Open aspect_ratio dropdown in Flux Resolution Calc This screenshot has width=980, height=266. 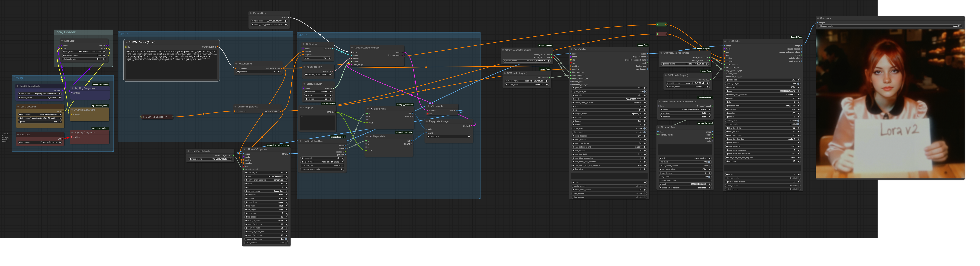(323, 162)
